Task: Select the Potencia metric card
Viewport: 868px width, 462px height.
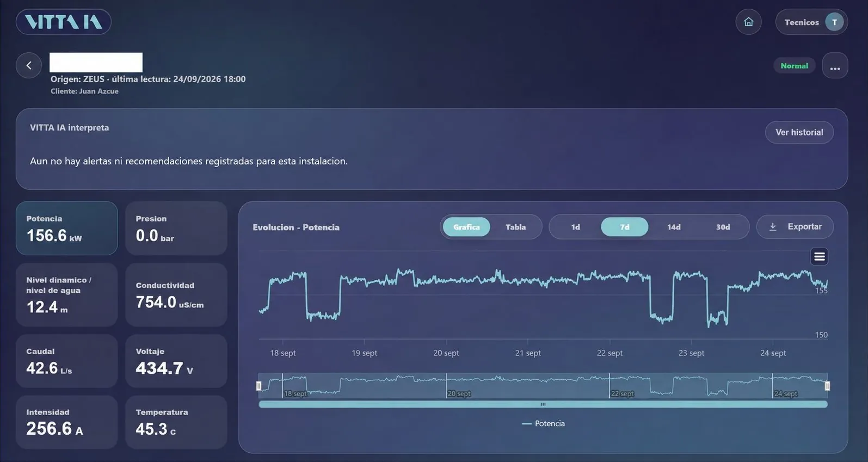Action: tap(67, 228)
